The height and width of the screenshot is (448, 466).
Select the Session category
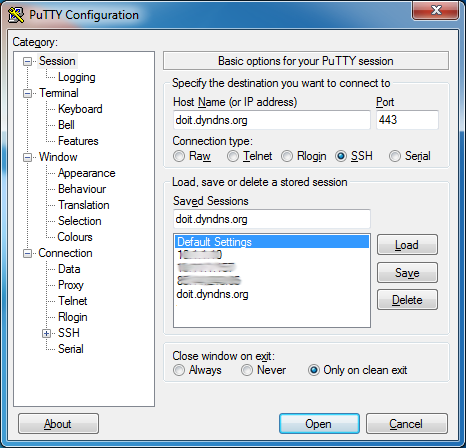[57, 61]
